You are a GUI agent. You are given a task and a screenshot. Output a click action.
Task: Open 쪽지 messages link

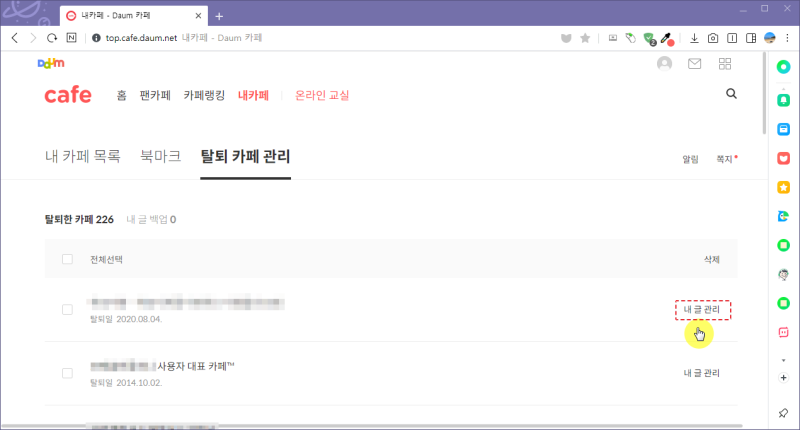[x=724, y=159]
